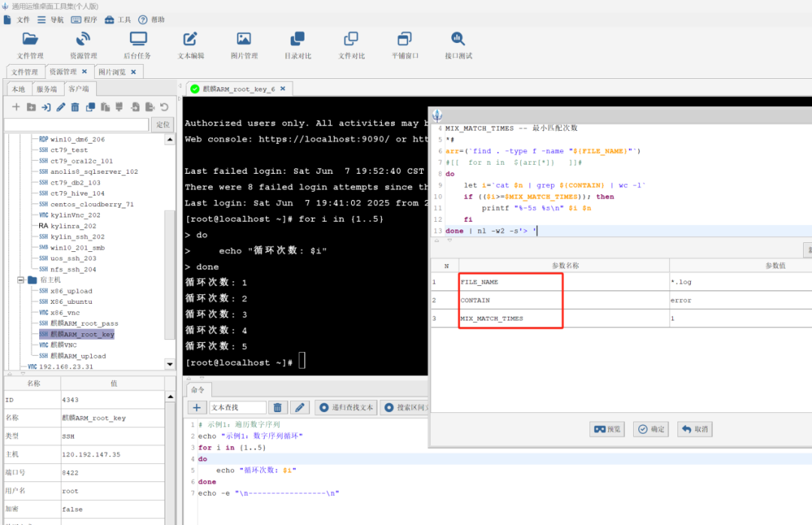
Task: Open the 程序 menu
Action: 84,20
